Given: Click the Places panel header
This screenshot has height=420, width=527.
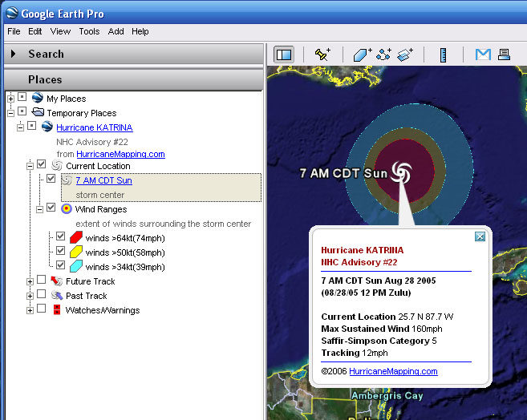Looking at the screenshot, I should pos(134,79).
